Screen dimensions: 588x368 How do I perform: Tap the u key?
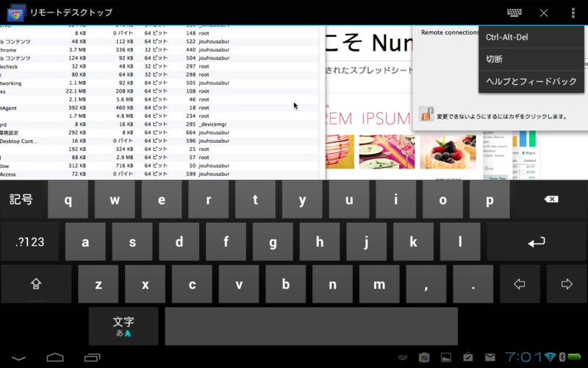pyautogui.click(x=349, y=199)
